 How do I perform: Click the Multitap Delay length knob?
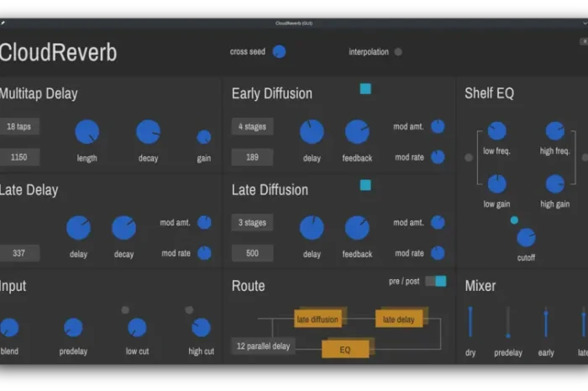pos(87,131)
